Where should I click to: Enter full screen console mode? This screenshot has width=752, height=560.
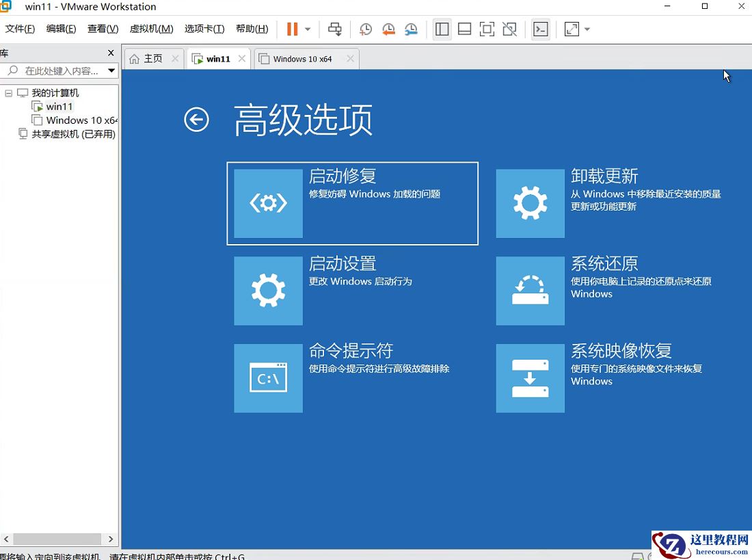[x=485, y=29]
